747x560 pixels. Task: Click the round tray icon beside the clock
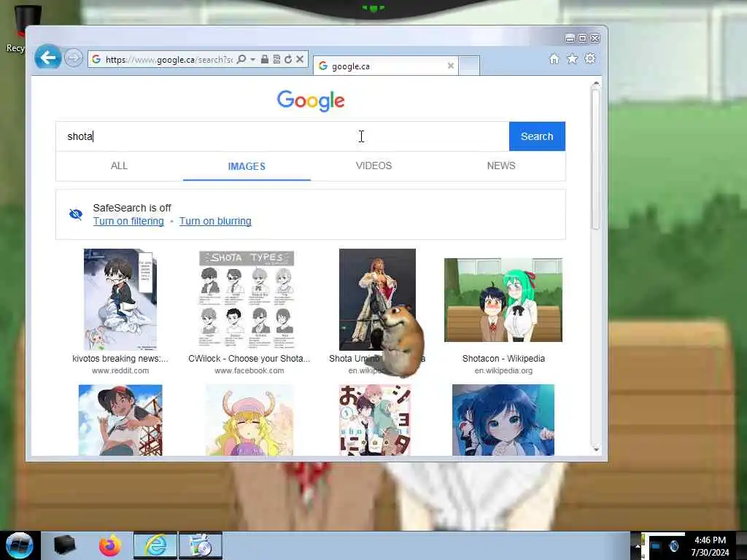[674, 545]
